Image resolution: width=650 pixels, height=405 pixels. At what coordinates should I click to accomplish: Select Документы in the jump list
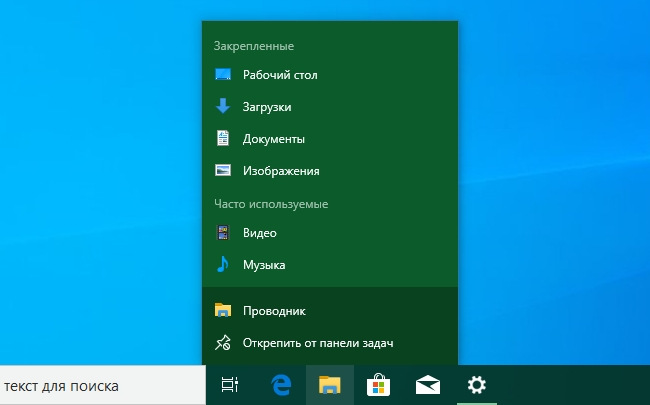330,139
